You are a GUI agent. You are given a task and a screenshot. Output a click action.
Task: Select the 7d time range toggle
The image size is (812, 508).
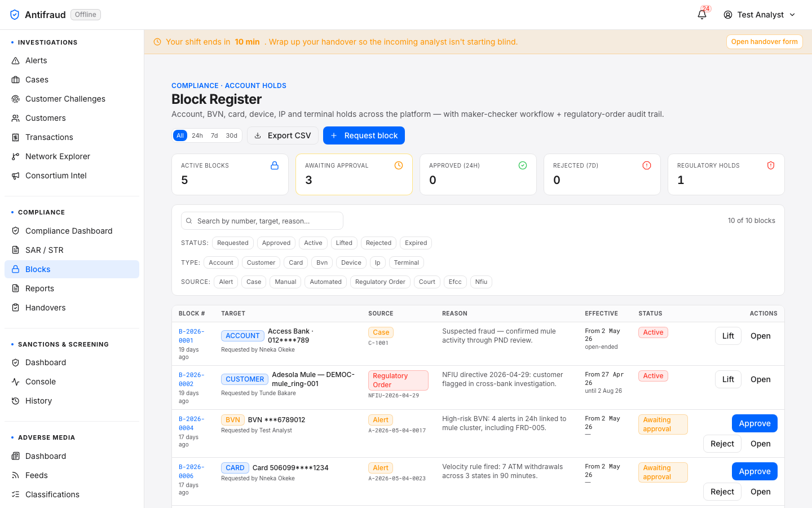[214, 135]
